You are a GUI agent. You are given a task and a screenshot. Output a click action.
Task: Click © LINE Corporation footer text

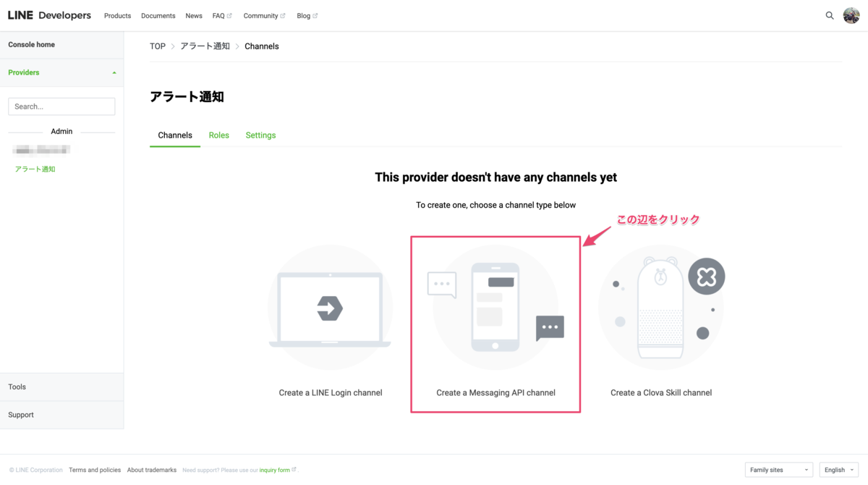point(36,471)
